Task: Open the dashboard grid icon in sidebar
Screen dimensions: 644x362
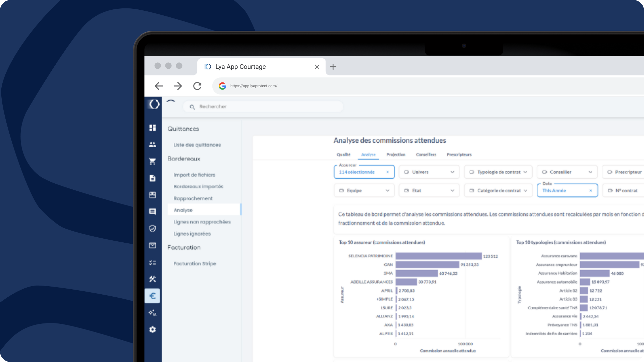Action: [x=152, y=128]
